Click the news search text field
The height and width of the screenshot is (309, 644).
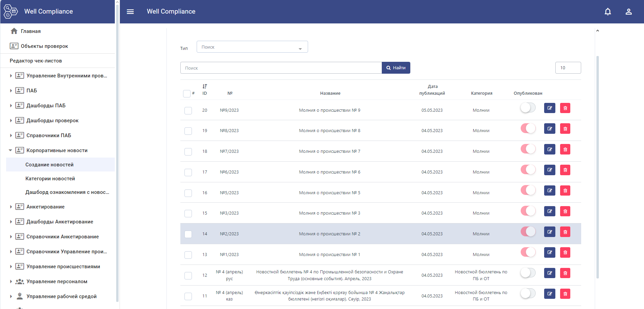point(281,68)
